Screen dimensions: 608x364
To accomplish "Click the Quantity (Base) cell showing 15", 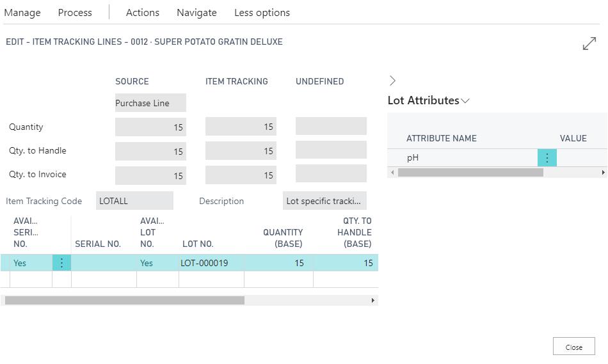I will 278,263.
